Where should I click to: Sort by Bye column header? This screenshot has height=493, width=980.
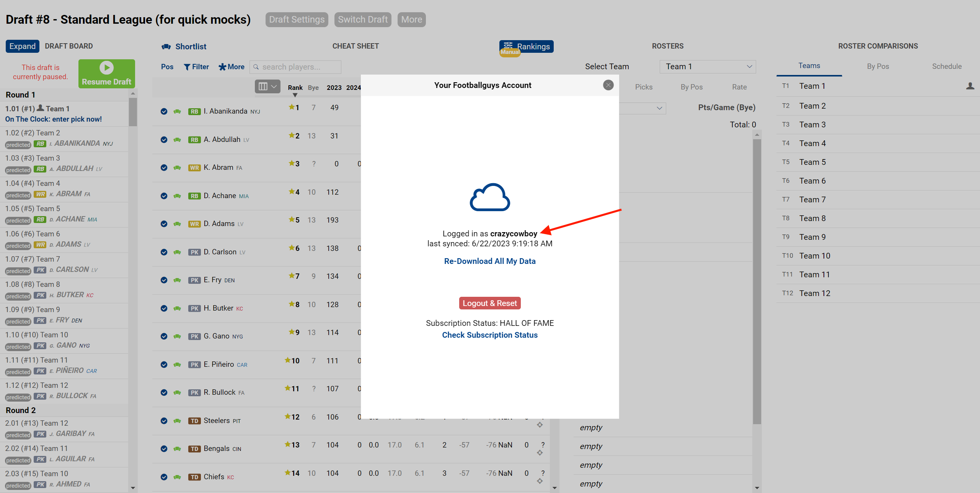[313, 88]
